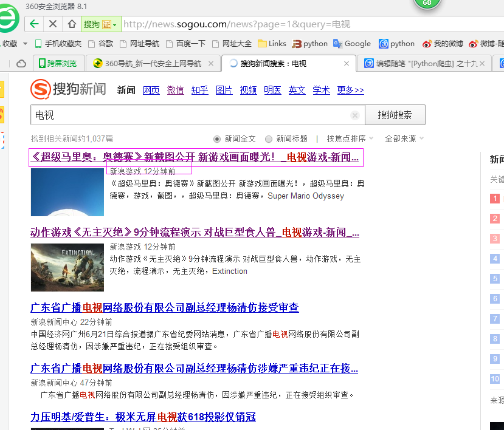This screenshot has height=430, width=504.
Task: Open the 网址导航 bookmark
Action: [139, 44]
